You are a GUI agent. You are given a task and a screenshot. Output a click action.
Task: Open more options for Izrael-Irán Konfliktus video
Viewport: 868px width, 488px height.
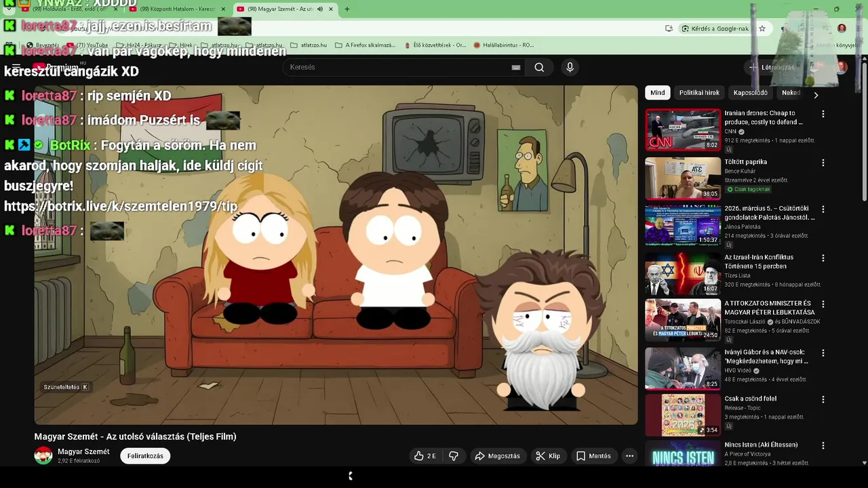[823, 258]
